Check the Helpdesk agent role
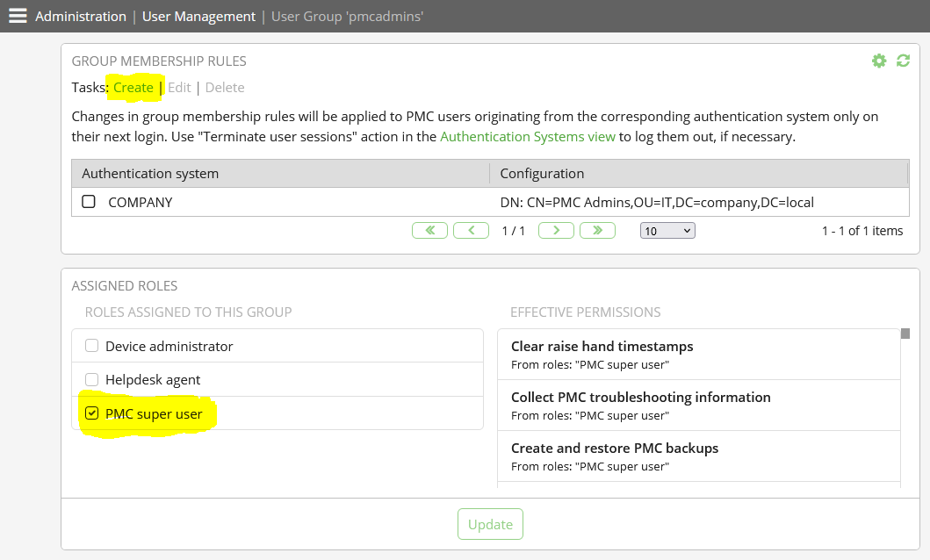This screenshot has height=560, width=930. [x=92, y=379]
